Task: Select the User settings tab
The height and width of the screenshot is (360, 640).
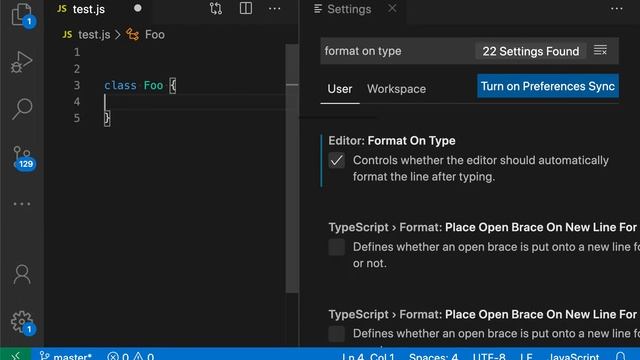Action: point(340,89)
